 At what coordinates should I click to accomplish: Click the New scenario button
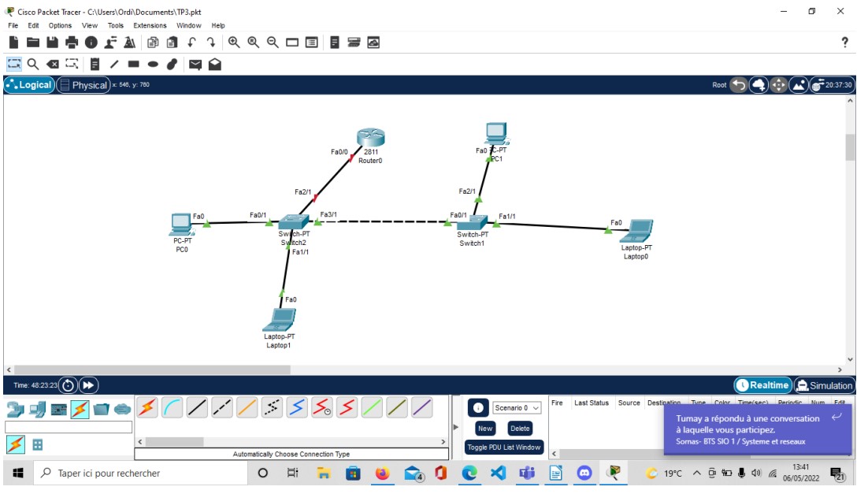485,428
